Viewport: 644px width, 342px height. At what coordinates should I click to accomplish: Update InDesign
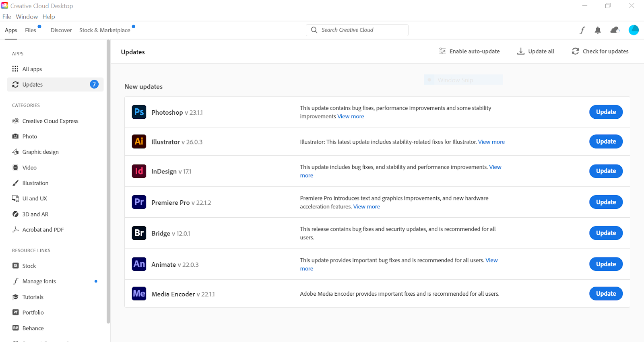coord(606,171)
